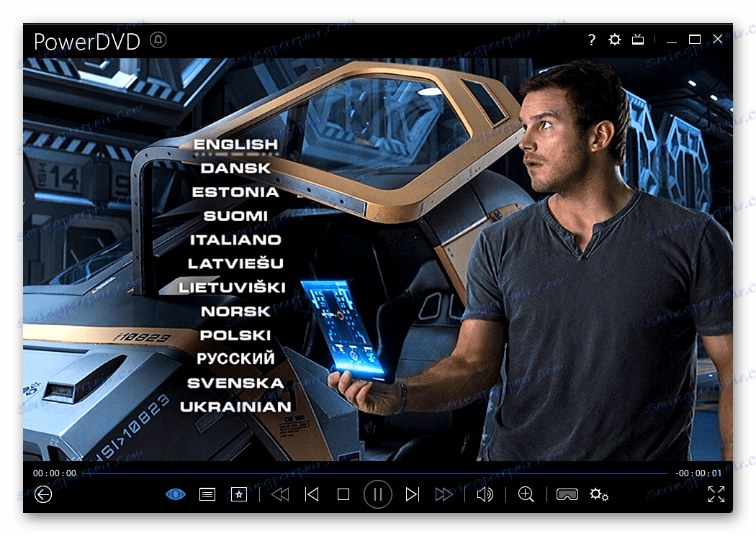756x536 pixels.
Task: Enable VR headset mode
Action: [x=567, y=494]
